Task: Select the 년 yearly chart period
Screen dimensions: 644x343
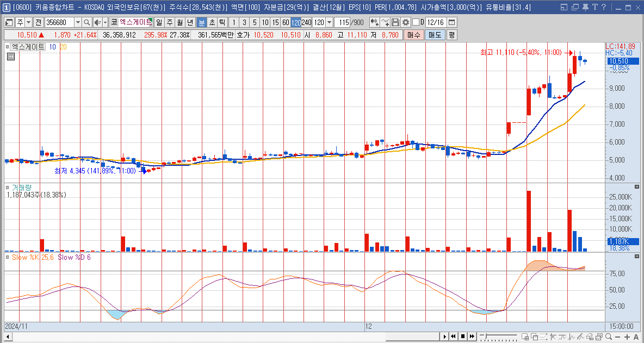Action: point(190,22)
